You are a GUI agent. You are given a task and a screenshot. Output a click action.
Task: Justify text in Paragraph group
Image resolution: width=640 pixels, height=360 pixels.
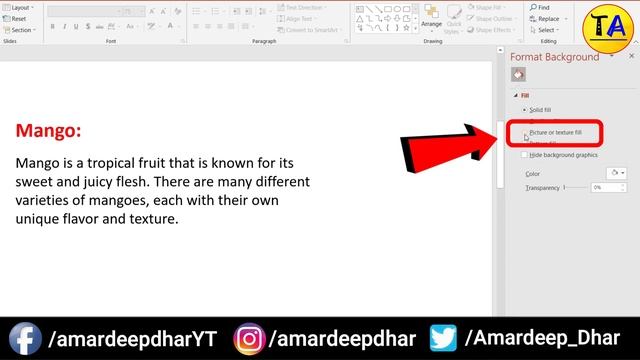pos(231,27)
